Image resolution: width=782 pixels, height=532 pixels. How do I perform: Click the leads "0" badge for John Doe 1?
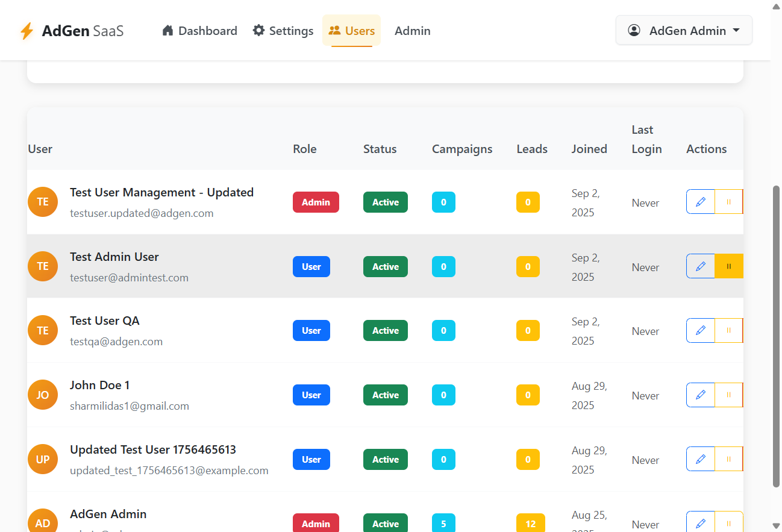(x=528, y=395)
